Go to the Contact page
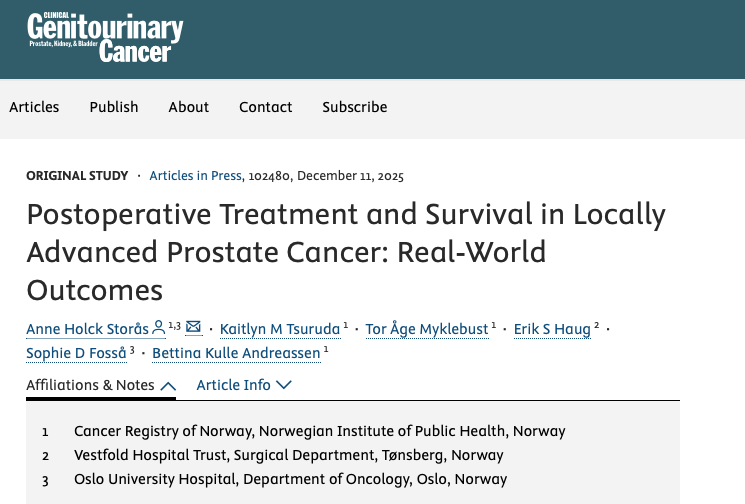The width and height of the screenshot is (745, 504). point(266,107)
